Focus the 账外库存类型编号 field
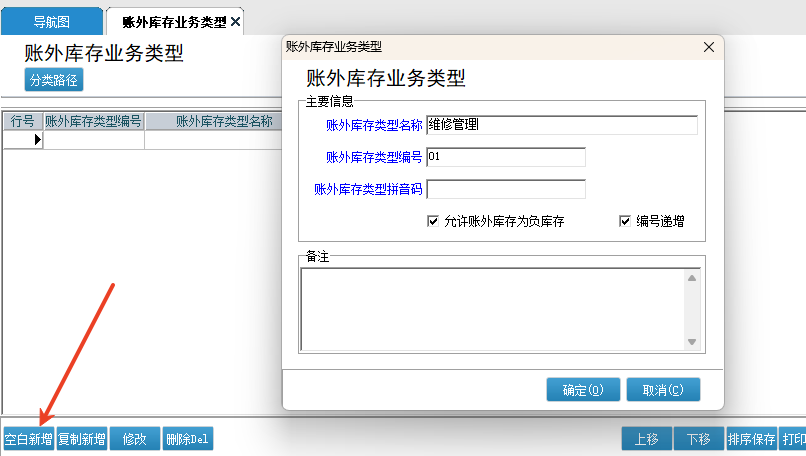806x456 pixels. [x=505, y=157]
